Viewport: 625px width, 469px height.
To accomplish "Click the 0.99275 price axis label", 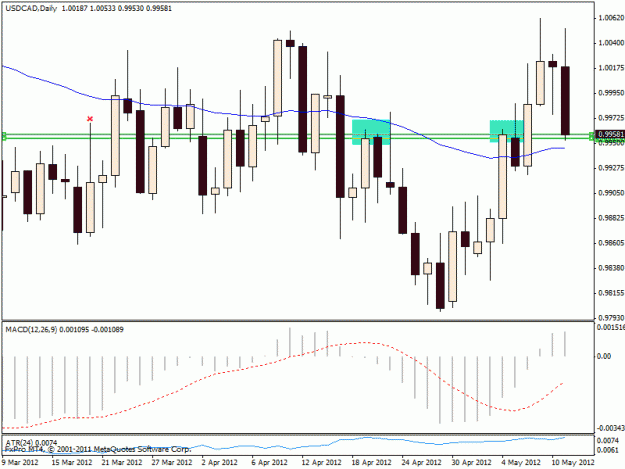I will point(611,168).
